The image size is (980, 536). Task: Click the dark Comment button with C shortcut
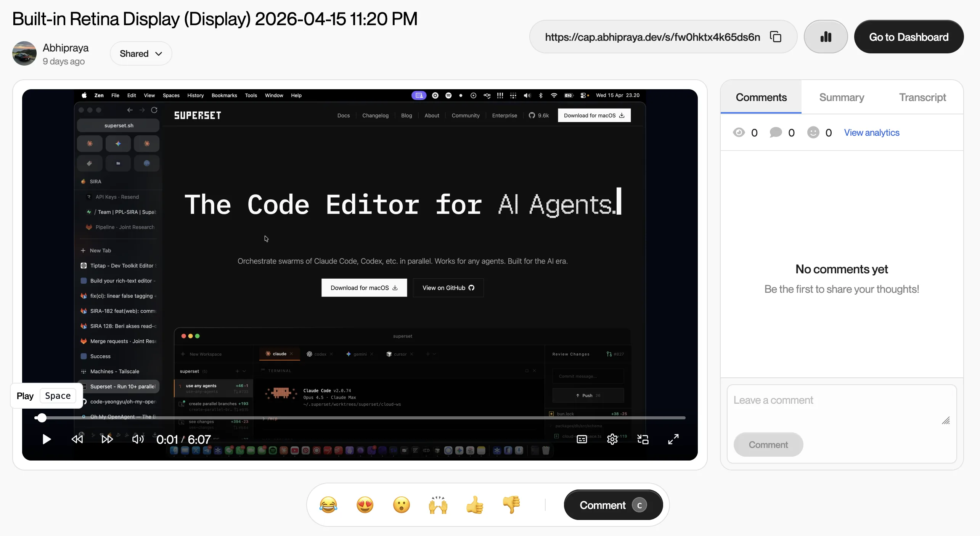point(613,505)
